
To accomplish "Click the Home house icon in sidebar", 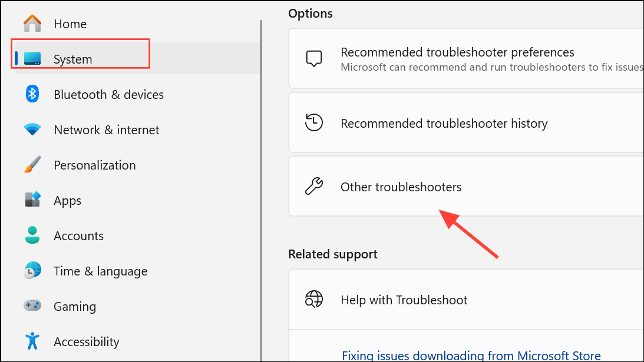I will click(x=32, y=24).
